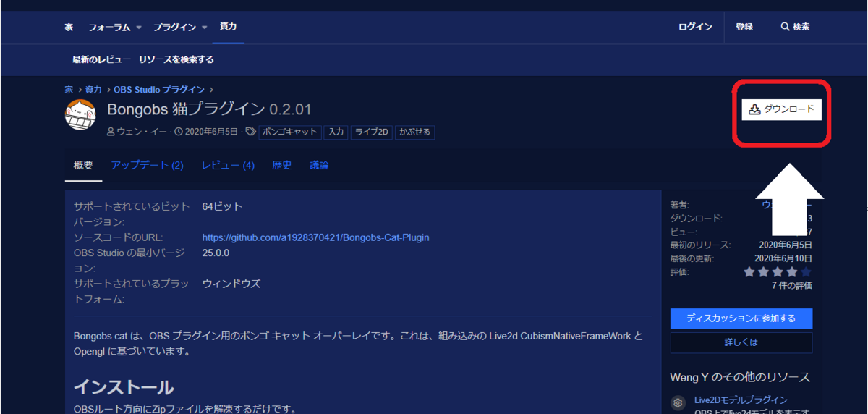Click the Bongo cat resource avatar
Image resolution: width=868 pixels, height=414 pixels.
pyautogui.click(x=81, y=114)
